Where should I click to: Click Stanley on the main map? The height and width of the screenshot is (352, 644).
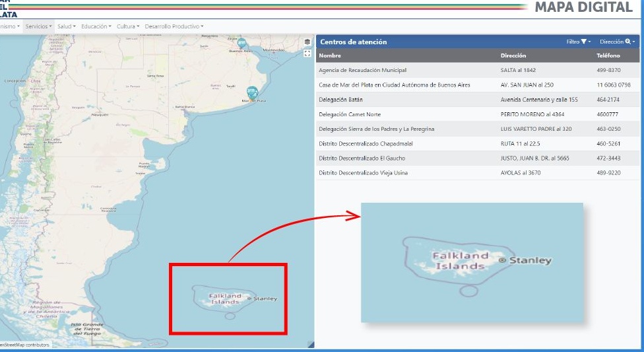(x=265, y=299)
